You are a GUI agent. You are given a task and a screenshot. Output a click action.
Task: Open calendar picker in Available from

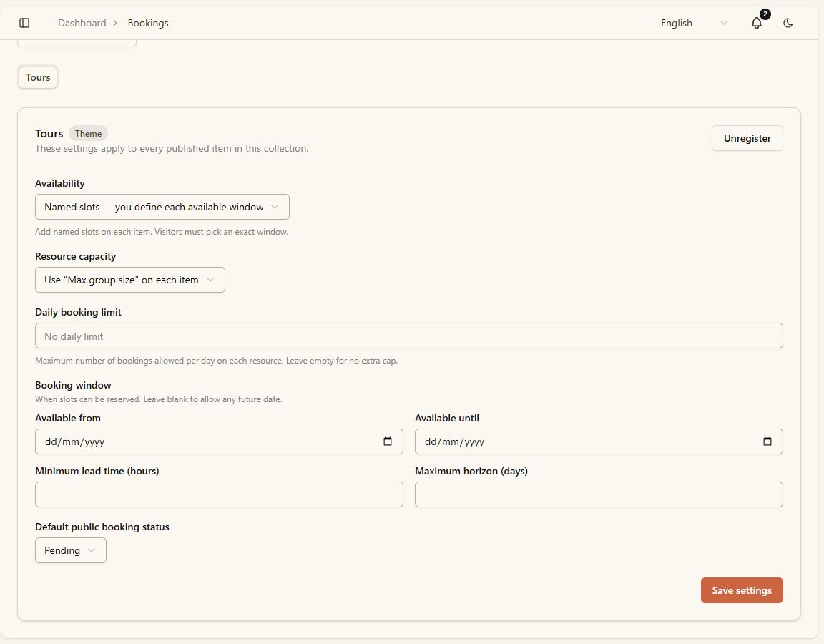click(x=387, y=441)
